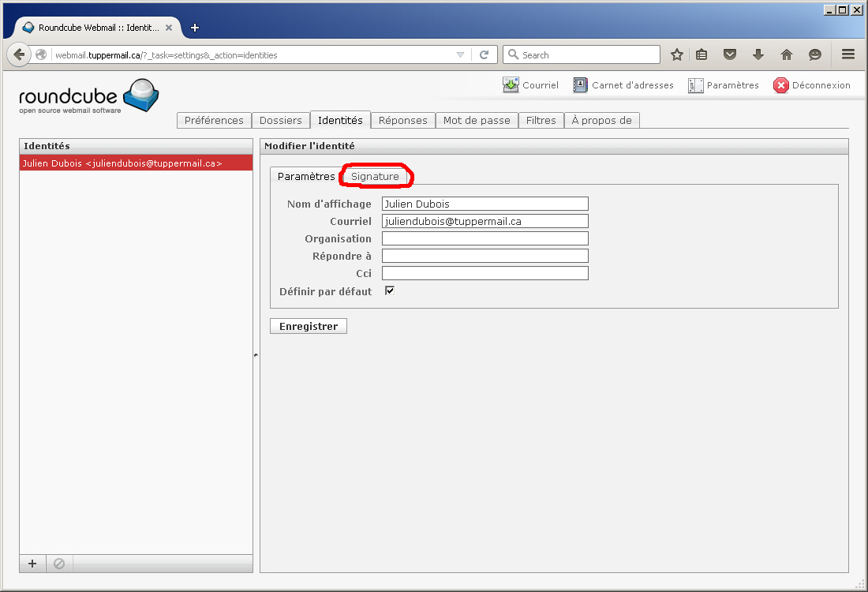The width and height of the screenshot is (868, 592).
Task: Open the Mot de passe tab
Action: click(x=477, y=120)
